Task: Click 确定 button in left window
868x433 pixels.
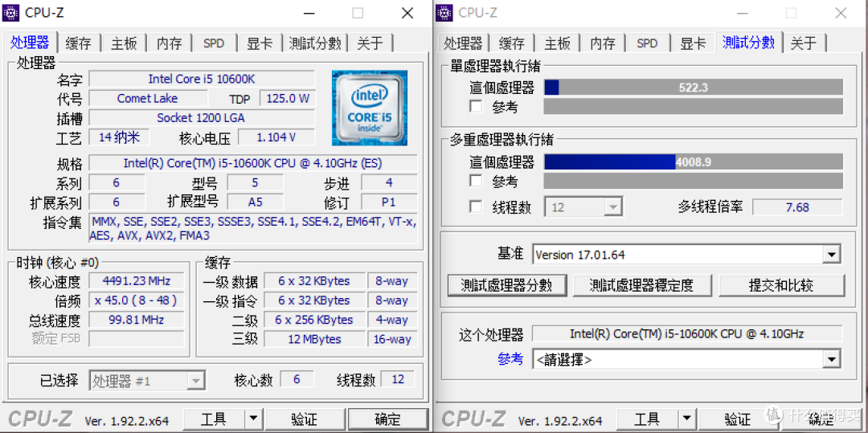Action: pos(387,419)
